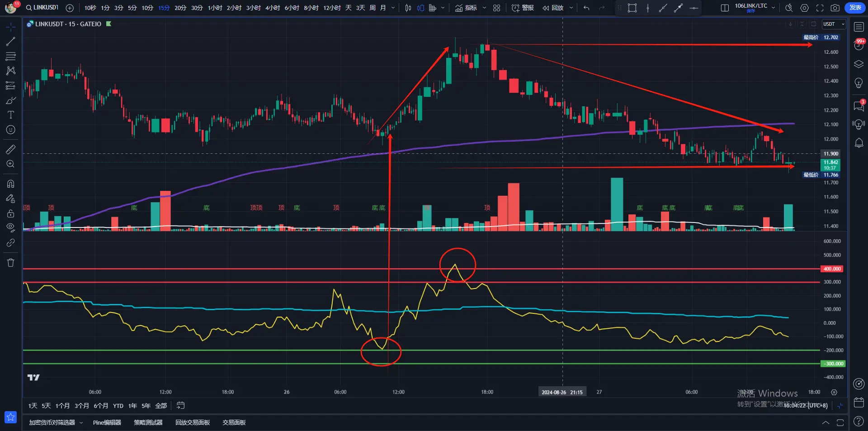
Task: Switch to the 5分 timeframe
Action: click(x=132, y=8)
